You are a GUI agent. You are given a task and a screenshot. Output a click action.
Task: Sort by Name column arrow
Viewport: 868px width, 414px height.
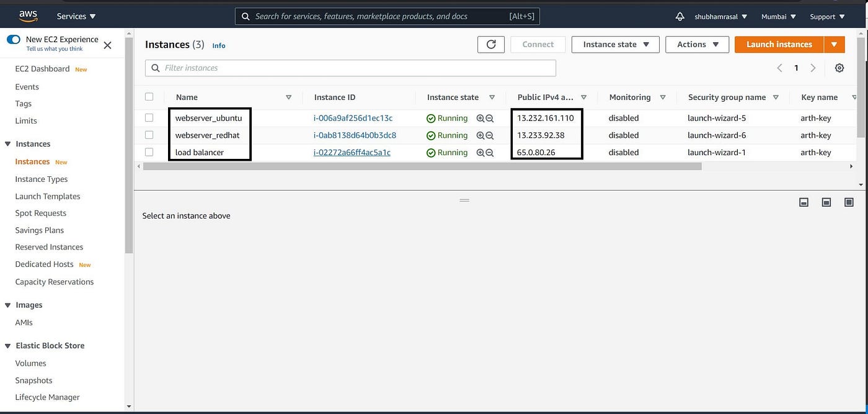pos(288,97)
